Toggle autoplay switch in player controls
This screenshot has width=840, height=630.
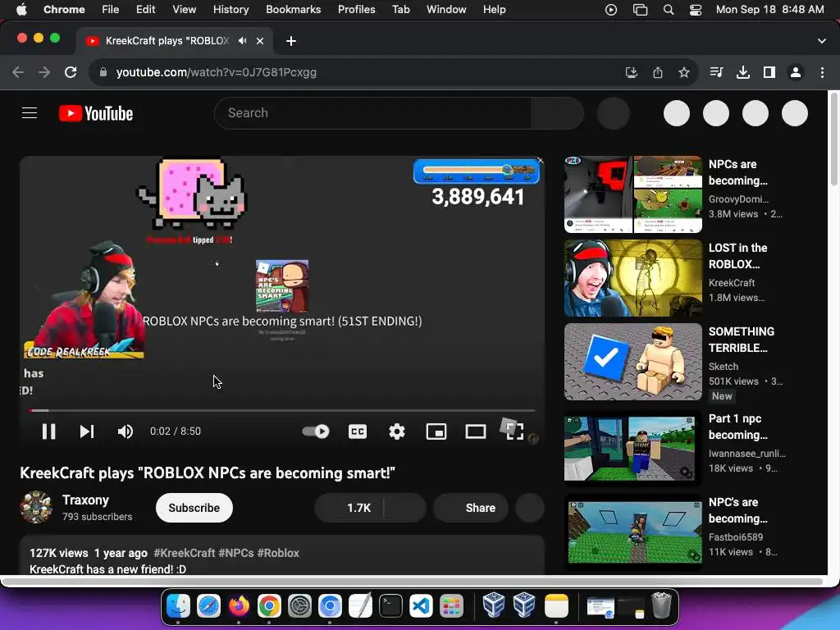click(x=316, y=431)
